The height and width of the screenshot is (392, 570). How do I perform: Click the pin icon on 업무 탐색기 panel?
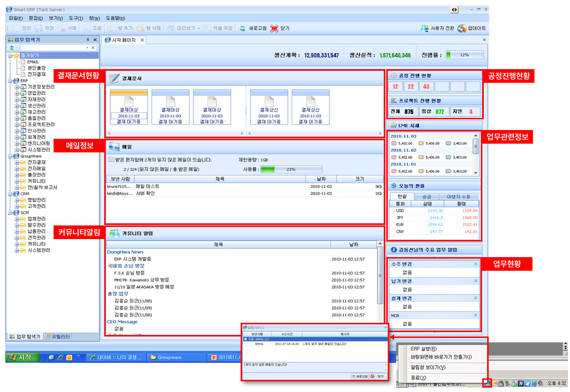pos(88,40)
